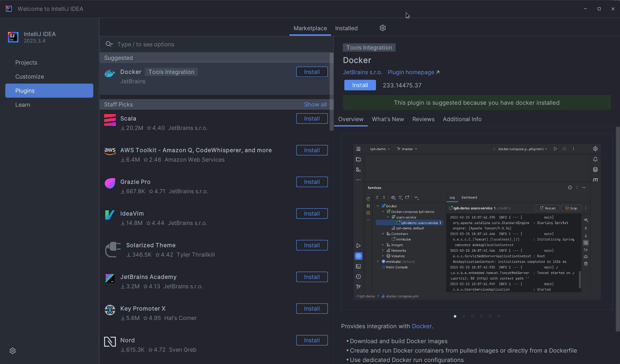Screen dimensions: 620x364
Task: Click the JetBrains Academy plugin icon
Action: (110, 278)
